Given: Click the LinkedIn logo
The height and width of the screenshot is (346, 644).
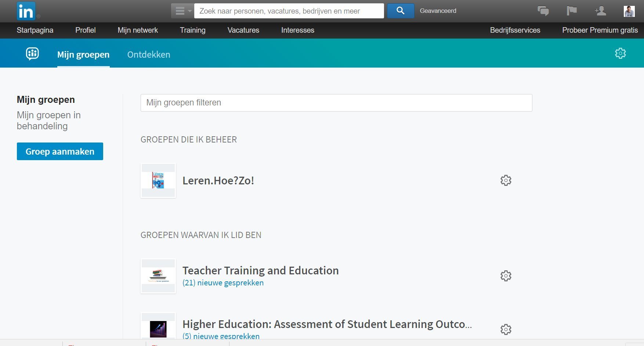Looking at the screenshot, I should pos(26,11).
